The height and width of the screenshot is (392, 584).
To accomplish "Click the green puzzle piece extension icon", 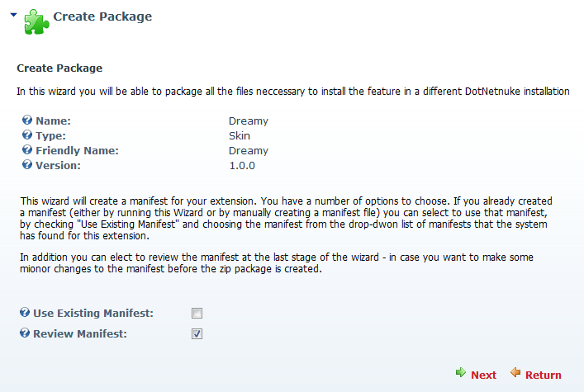I will (36, 22).
